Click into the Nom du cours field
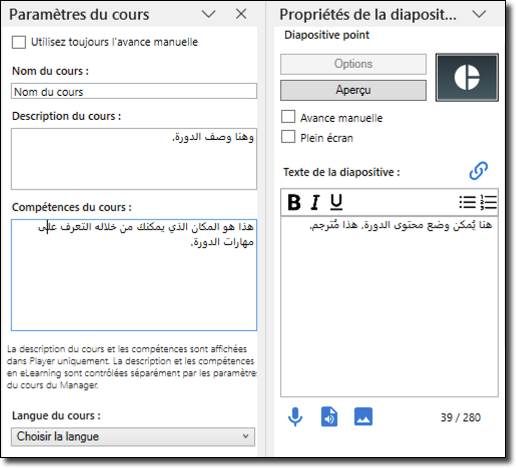516x468 pixels. tap(134, 91)
